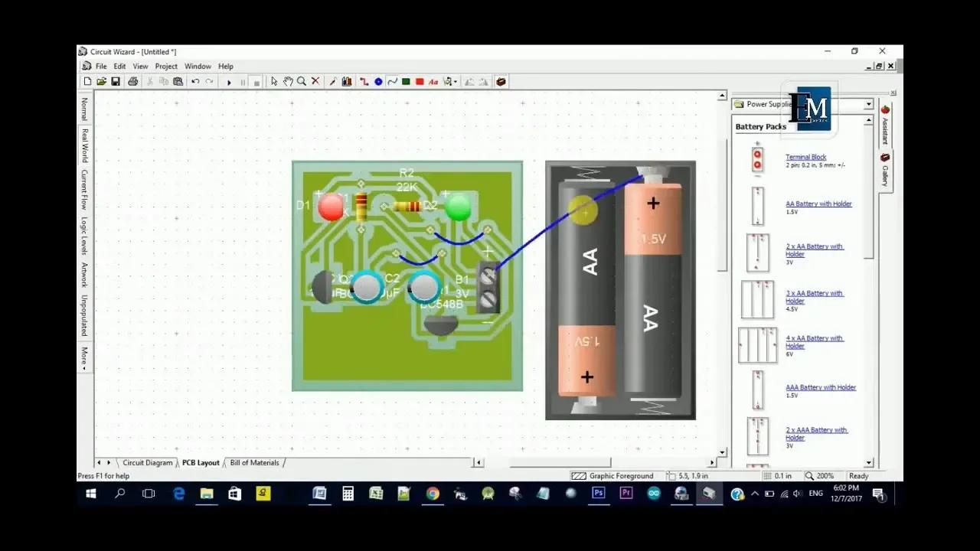Pause the simulation

point(242,81)
